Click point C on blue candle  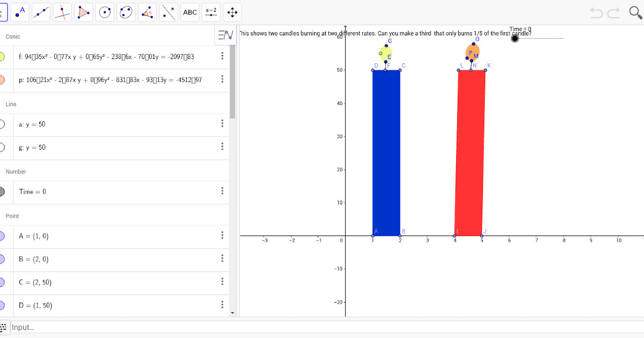(x=400, y=70)
